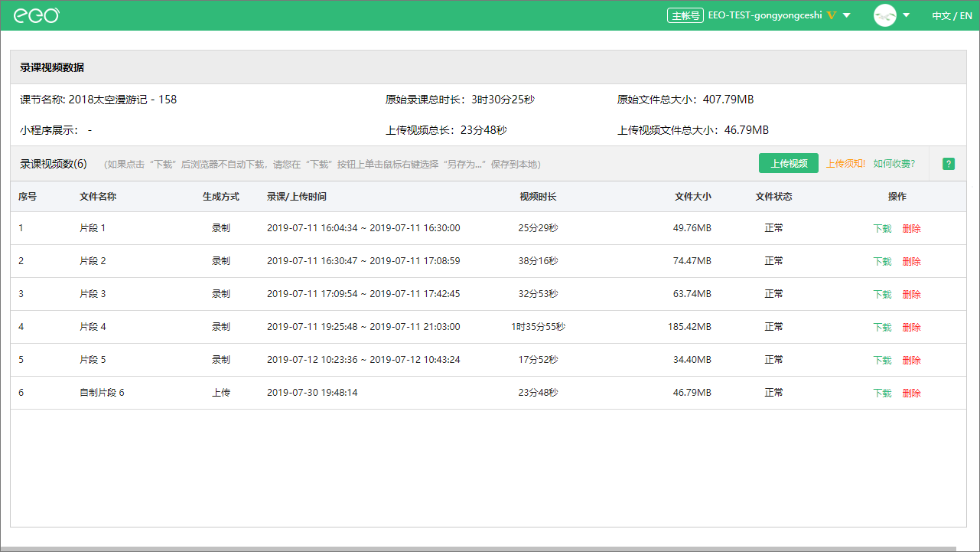Click duration 17分52秒
The width and height of the screenshot is (980, 552).
pyautogui.click(x=538, y=360)
